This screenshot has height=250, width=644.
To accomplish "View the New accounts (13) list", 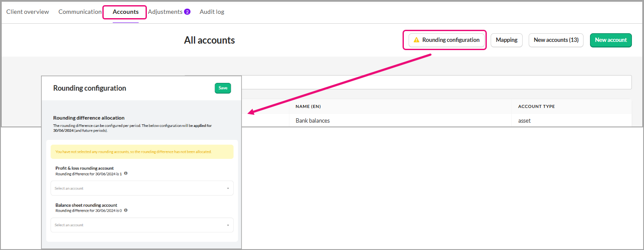I will (556, 40).
